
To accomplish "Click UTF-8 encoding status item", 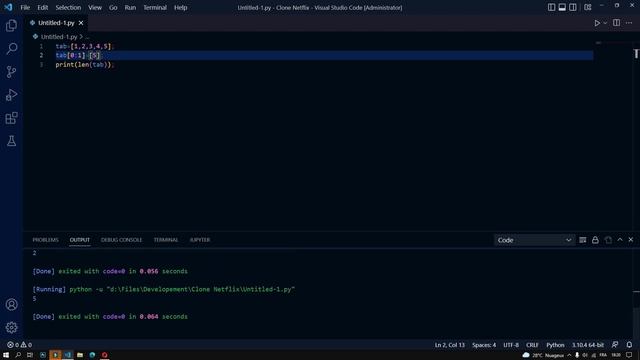I will (x=511, y=345).
